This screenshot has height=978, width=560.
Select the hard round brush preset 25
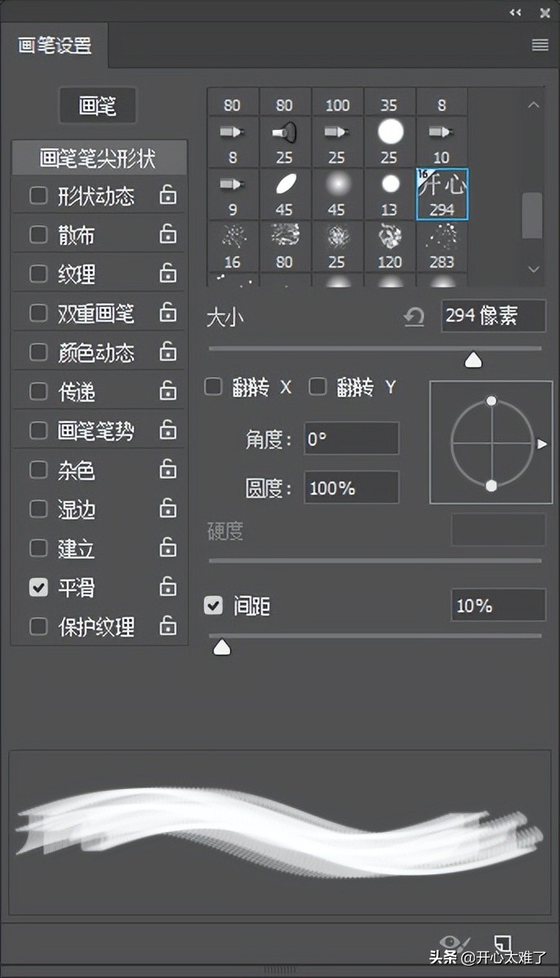389,141
